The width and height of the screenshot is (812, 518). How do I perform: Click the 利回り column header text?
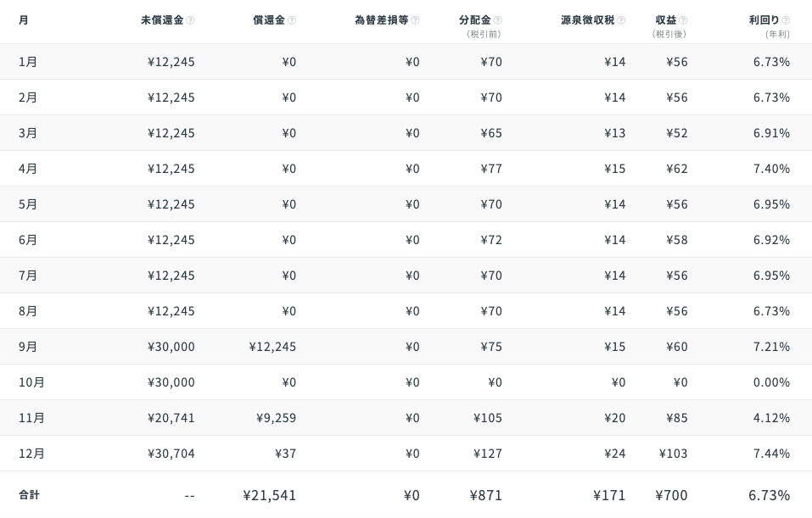(764, 20)
